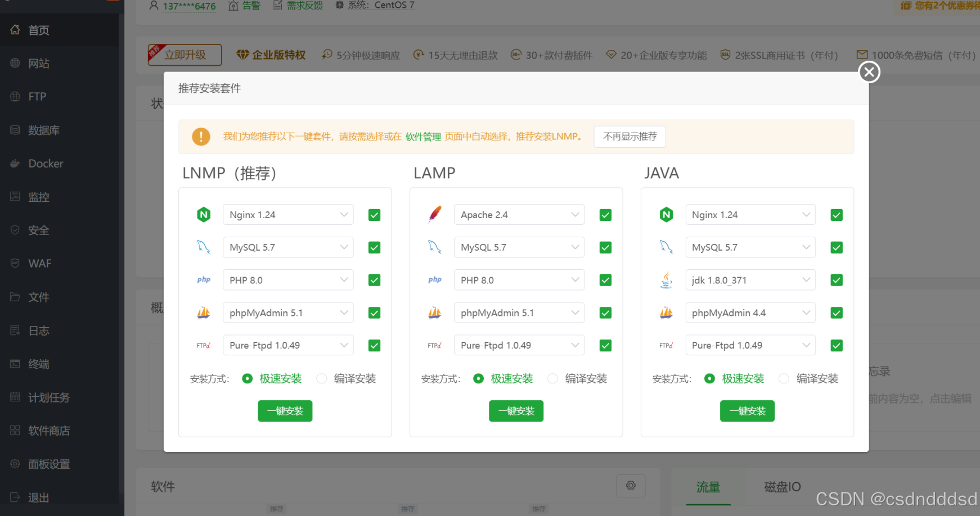Image resolution: width=980 pixels, height=516 pixels.
Task: Click the 文件 folder icon in sidebar
Action: (15, 297)
